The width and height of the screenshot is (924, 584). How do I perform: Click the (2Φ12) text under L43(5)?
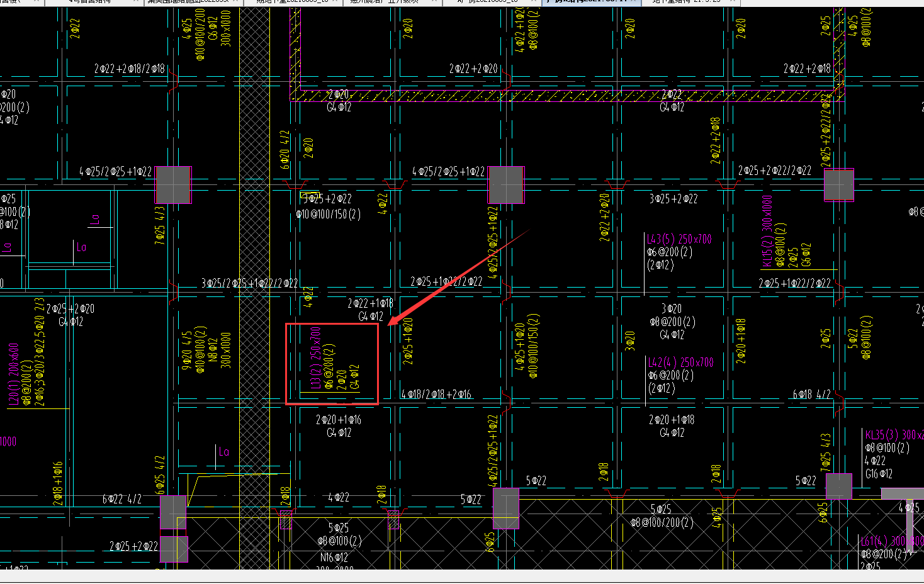coord(660,266)
